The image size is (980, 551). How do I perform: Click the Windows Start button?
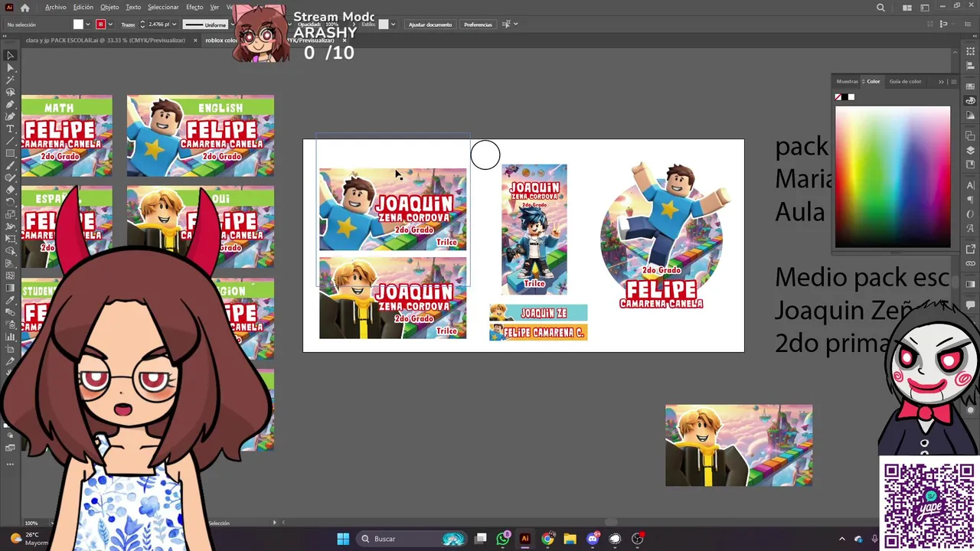coord(343,539)
